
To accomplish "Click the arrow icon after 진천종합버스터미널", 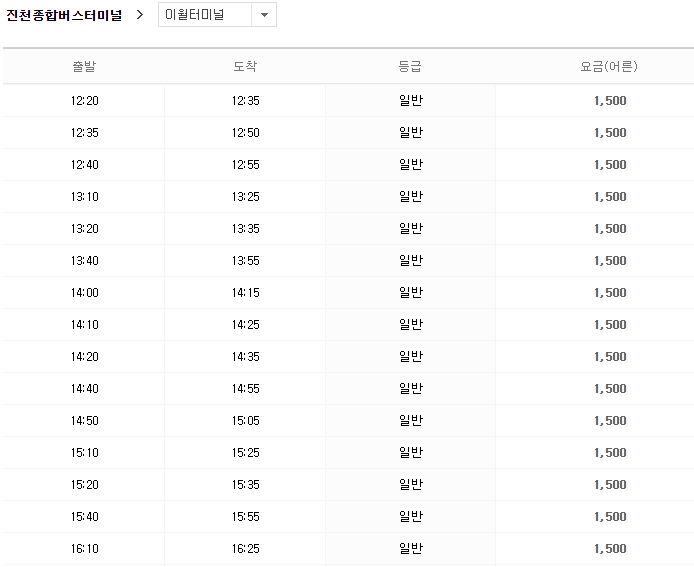I will click(140, 15).
